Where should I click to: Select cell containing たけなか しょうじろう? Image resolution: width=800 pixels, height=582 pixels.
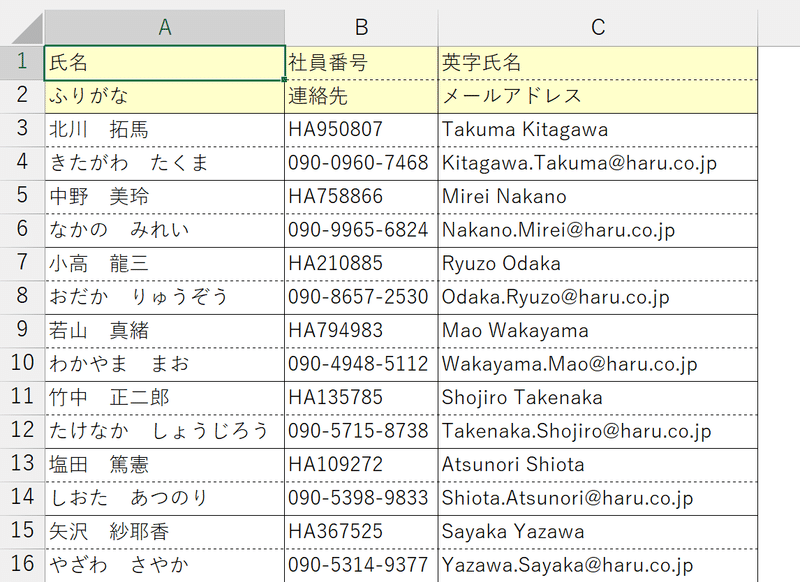pyautogui.click(x=164, y=432)
